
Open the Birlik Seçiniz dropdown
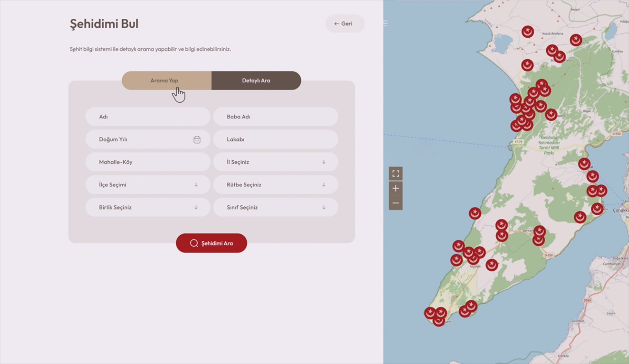[148, 207]
